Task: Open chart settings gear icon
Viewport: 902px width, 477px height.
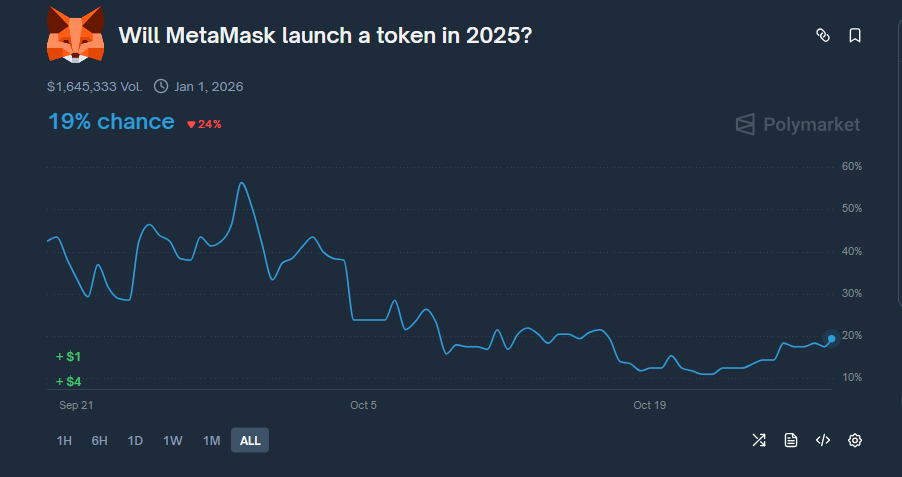Action: (x=855, y=440)
